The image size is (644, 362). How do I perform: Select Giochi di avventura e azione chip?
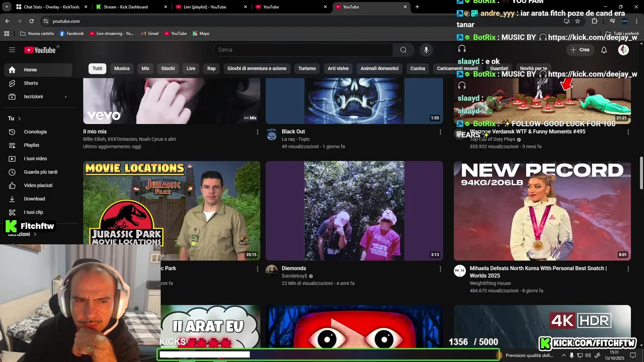[257, 68]
